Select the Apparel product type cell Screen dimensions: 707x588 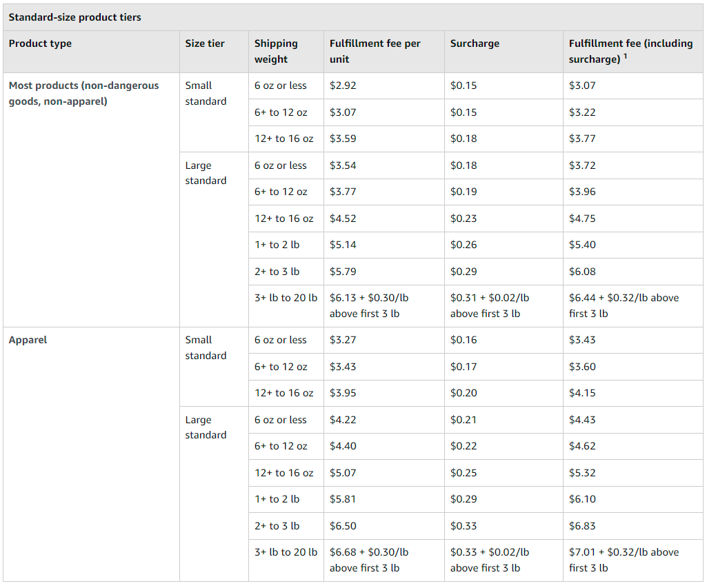pyautogui.click(x=28, y=340)
